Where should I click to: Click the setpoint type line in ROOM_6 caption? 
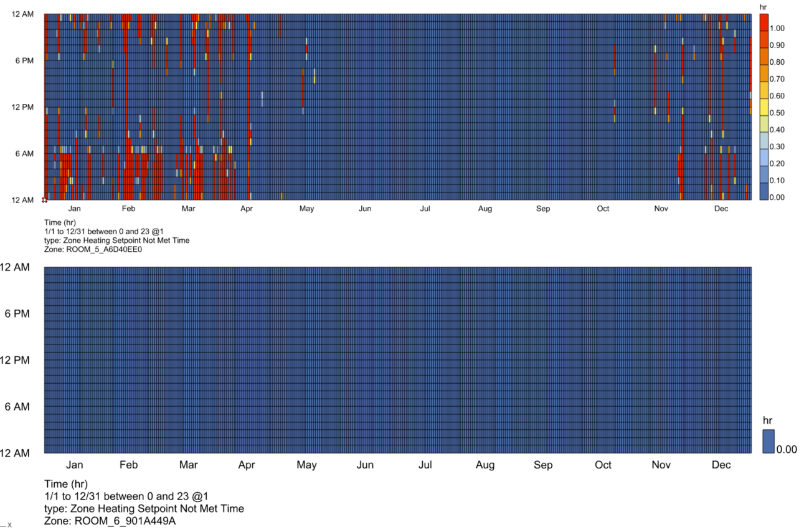(144, 509)
